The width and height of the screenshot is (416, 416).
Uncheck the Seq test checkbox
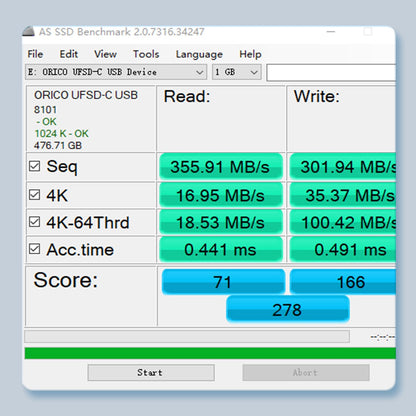(35, 166)
